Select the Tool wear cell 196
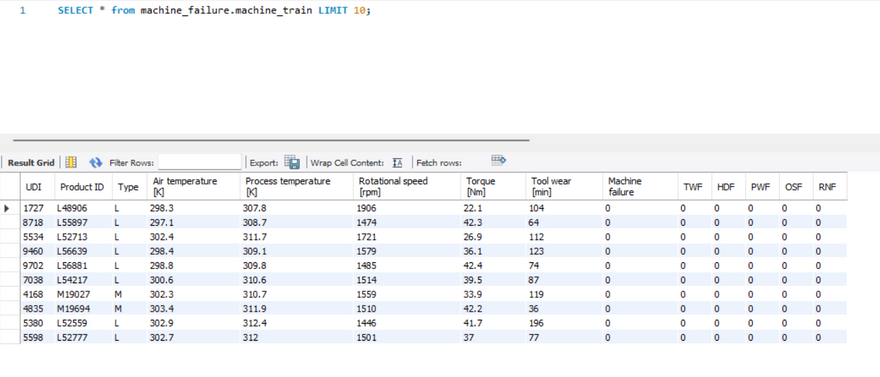This screenshot has height=377, width=880. click(x=565, y=323)
